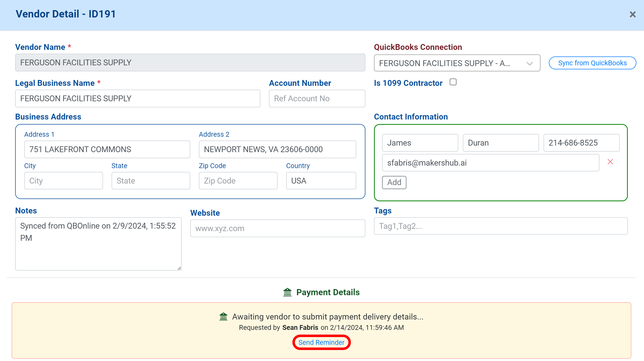This screenshot has height=361, width=644.
Task: Click the contact email field
Action: click(x=491, y=163)
